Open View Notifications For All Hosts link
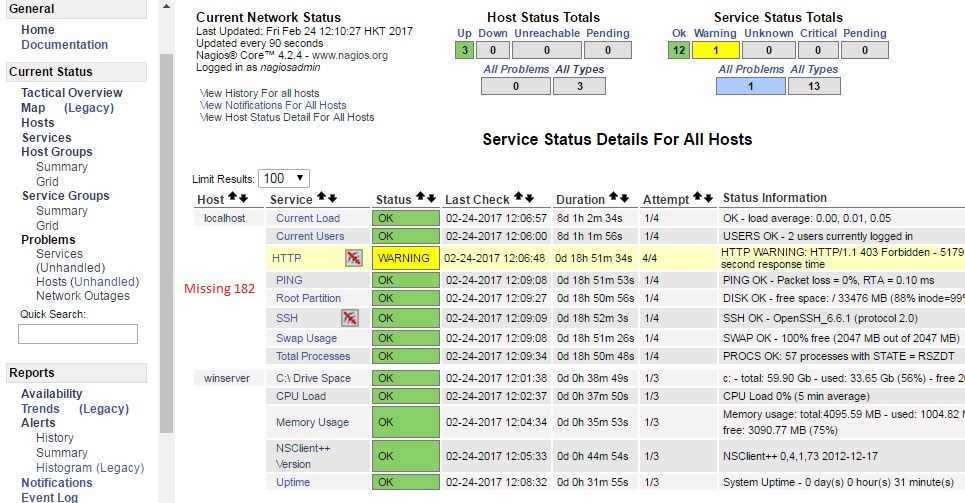Screen dimensions: 965x503 point(273,105)
